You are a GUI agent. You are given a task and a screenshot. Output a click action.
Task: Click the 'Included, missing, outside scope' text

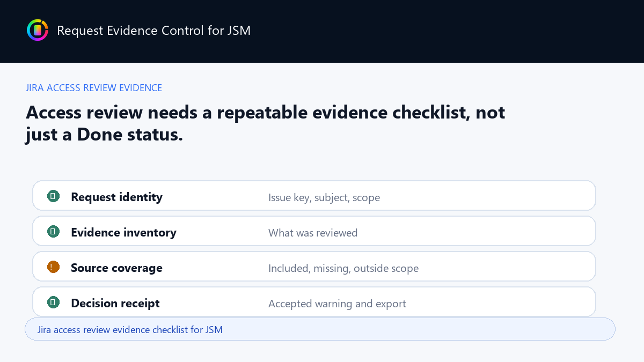pyautogui.click(x=343, y=269)
